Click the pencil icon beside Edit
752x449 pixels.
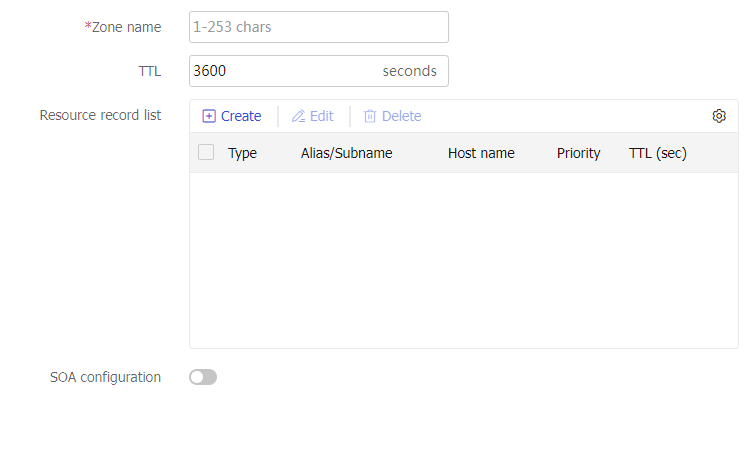click(x=298, y=116)
